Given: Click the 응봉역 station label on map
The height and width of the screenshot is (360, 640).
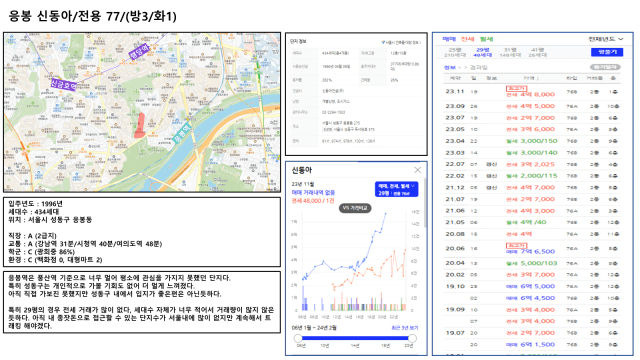Looking at the screenshot, I should 182,133.
